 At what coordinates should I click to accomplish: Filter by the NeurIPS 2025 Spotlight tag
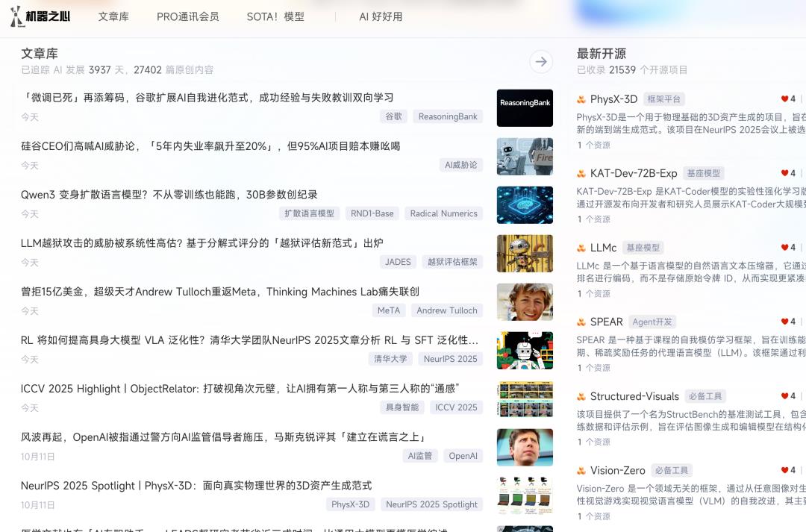431,504
